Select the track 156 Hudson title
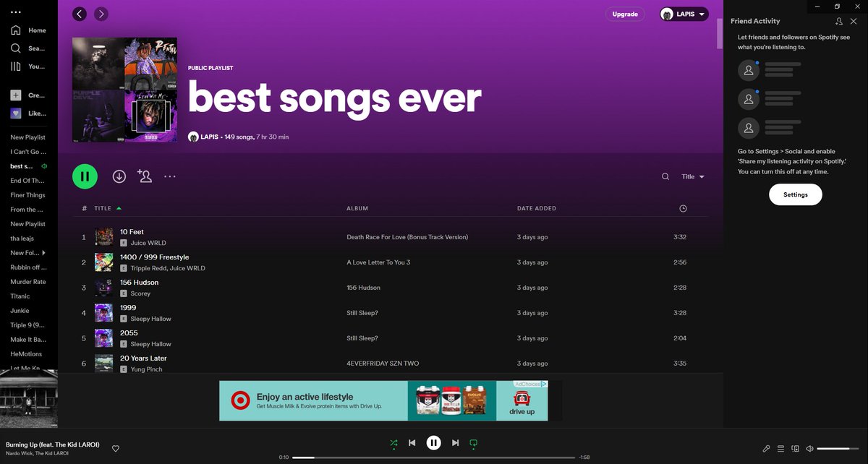This screenshot has height=464, width=868. (x=139, y=283)
